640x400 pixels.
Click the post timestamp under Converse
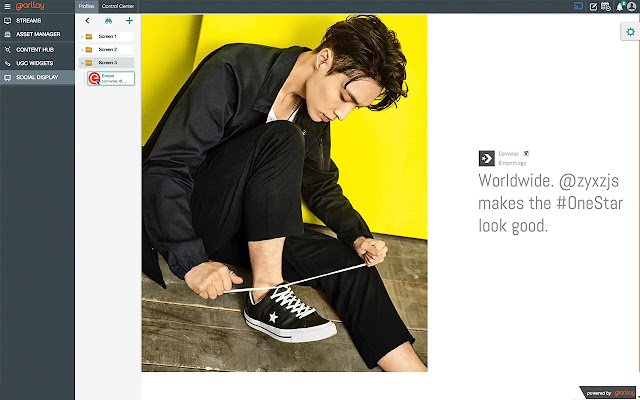point(512,163)
